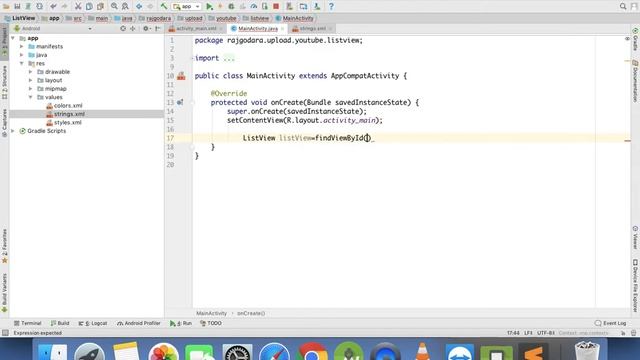Expand the java folder in project tree

click(x=22, y=55)
